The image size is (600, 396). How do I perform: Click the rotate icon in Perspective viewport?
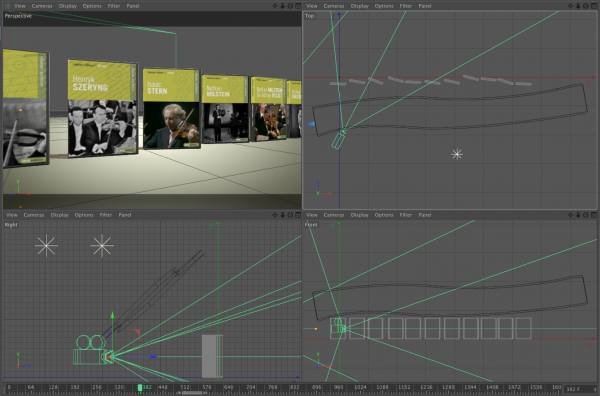[290, 6]
